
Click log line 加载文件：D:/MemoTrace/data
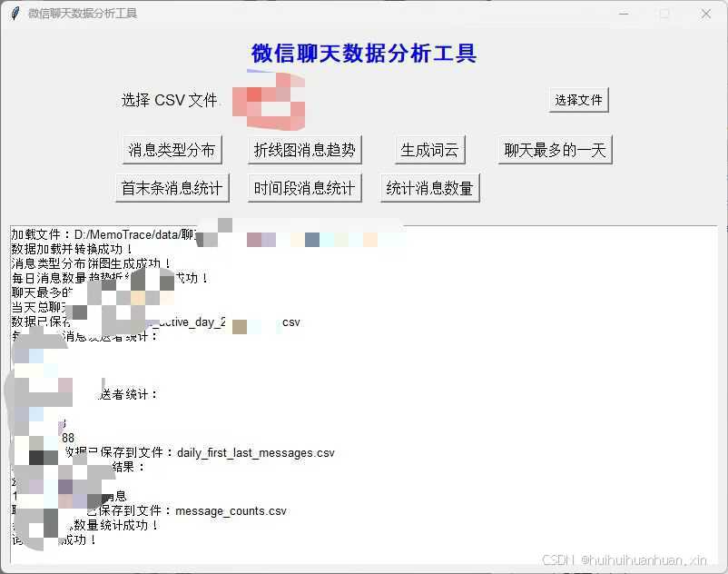click(104, 234)
